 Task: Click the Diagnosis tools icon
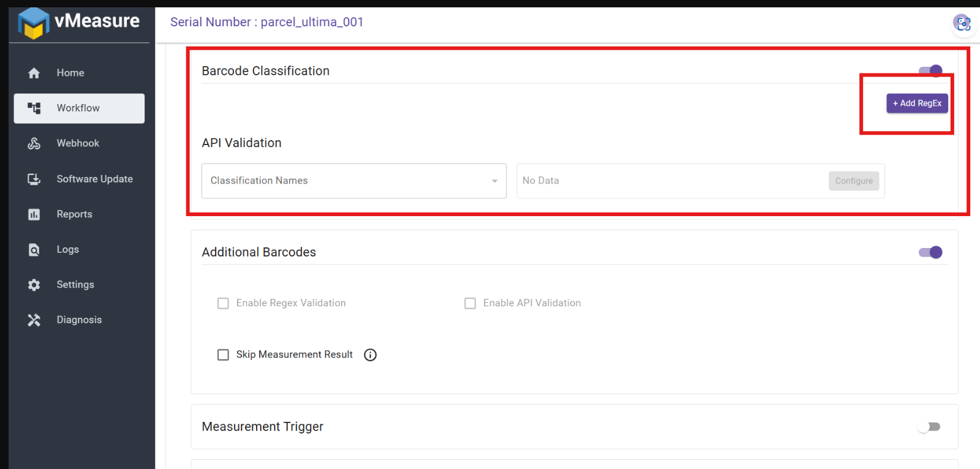34,320
